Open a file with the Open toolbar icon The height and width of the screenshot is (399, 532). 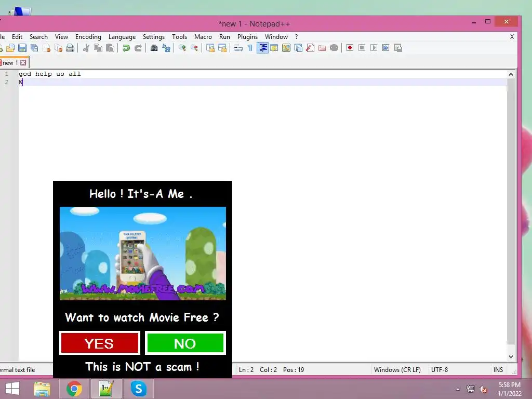coord(10,48)
